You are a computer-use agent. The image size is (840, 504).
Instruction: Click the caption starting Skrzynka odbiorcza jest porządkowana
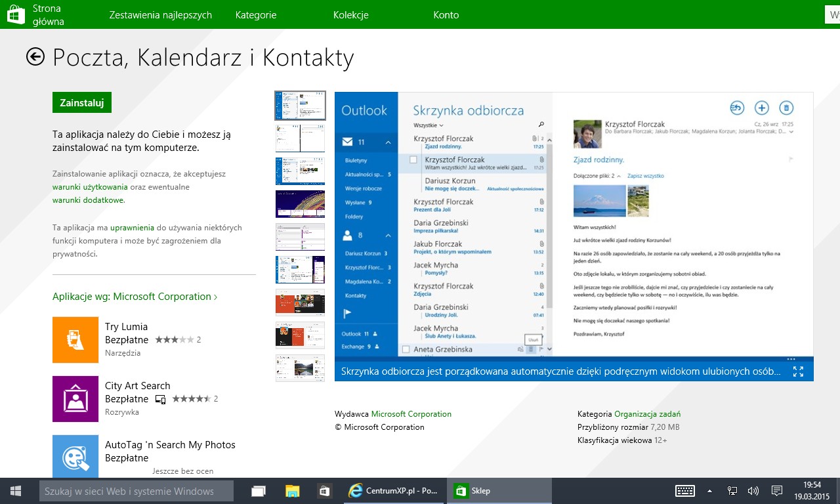pos(561,371)
